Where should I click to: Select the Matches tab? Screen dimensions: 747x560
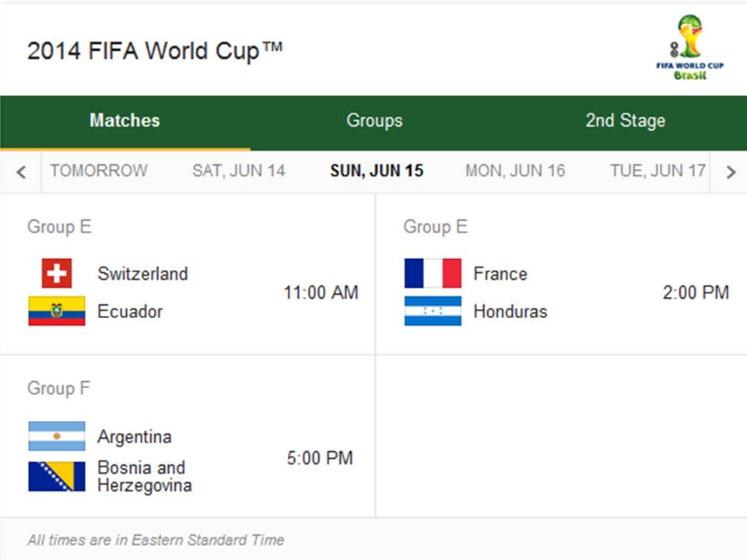tap(124, 121)
